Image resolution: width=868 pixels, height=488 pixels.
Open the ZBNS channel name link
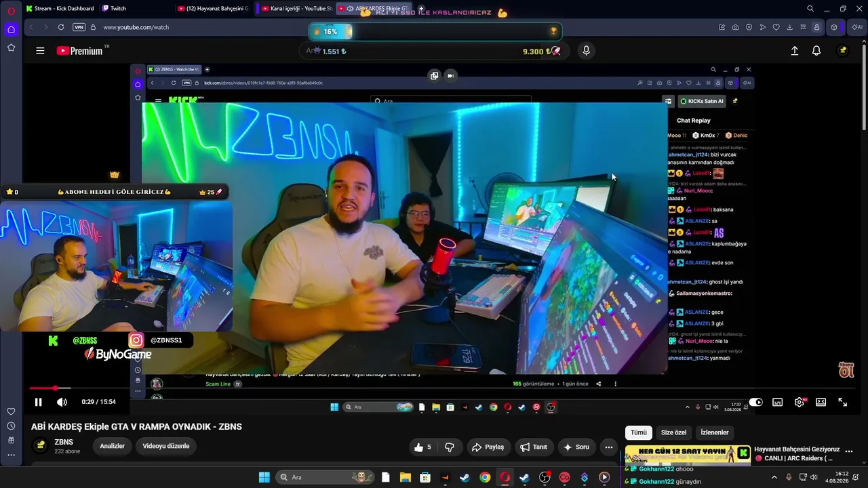64,442
